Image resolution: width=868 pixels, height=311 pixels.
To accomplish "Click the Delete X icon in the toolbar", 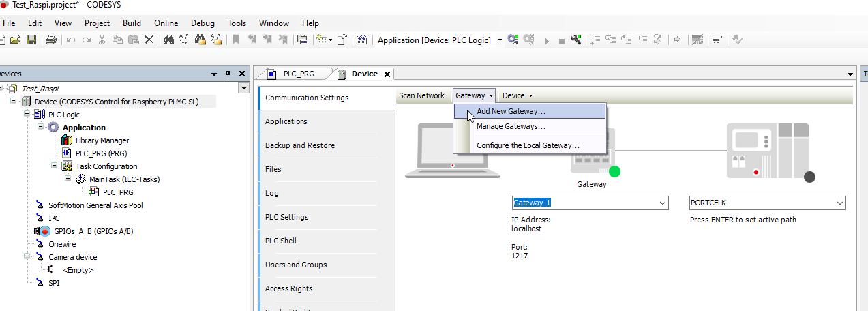I will (x=149, y=40).
